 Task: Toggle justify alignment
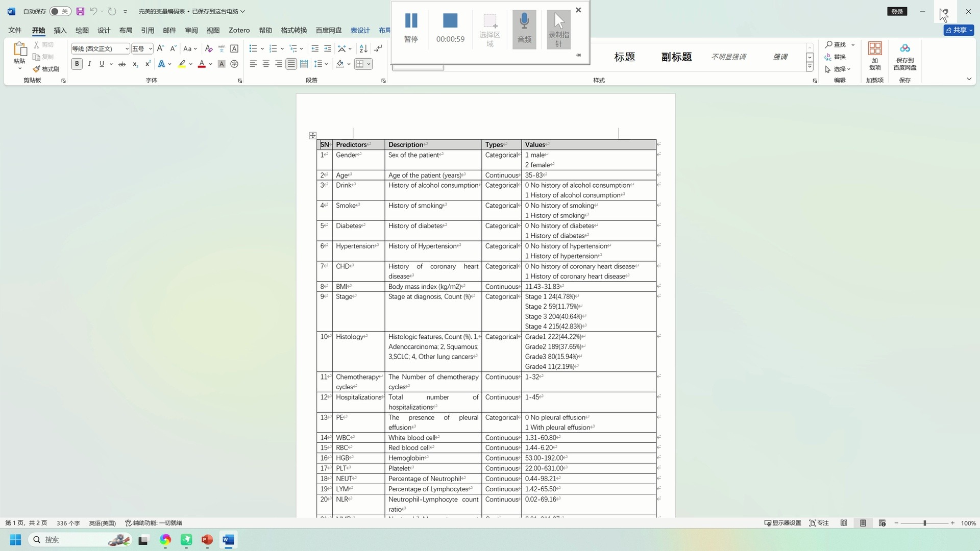tap(291, 64)
